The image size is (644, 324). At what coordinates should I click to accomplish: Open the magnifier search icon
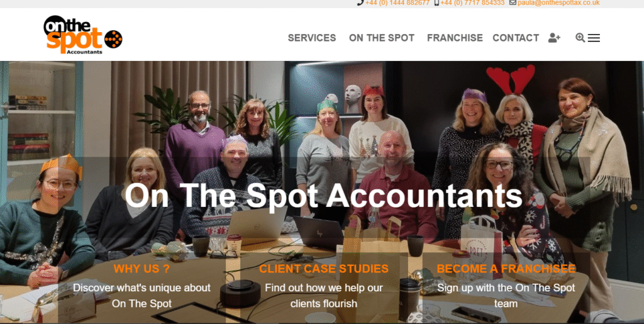[580, 38]
